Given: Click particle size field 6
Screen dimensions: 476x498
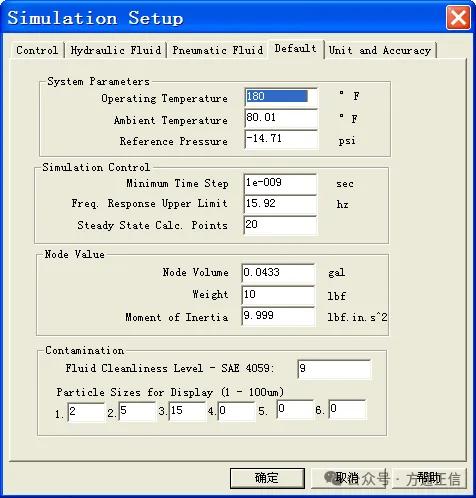Looking at the screenshot, I should click(347, 409).
